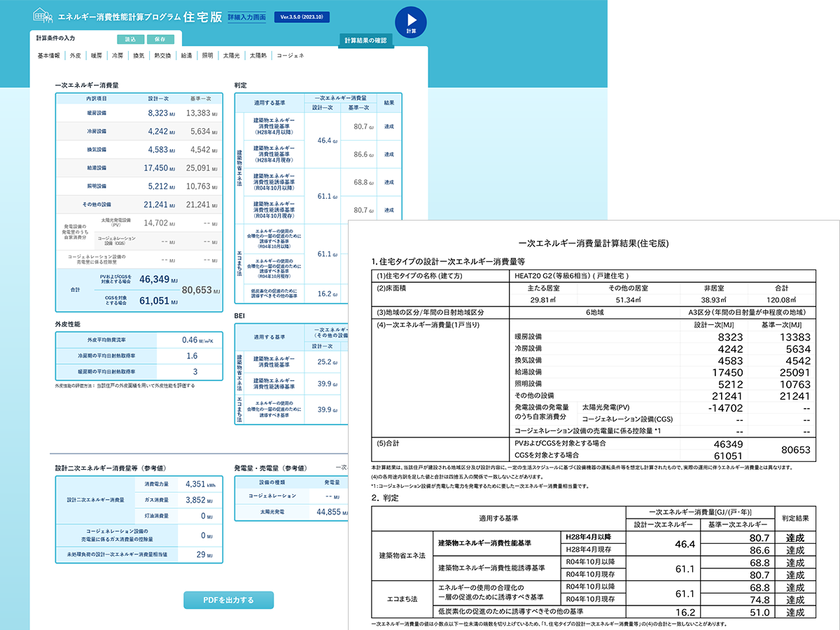Open the 給湯 tab
Image resolution: width=840 pixels, height=630 pixels.
click(x=186, y=55)
